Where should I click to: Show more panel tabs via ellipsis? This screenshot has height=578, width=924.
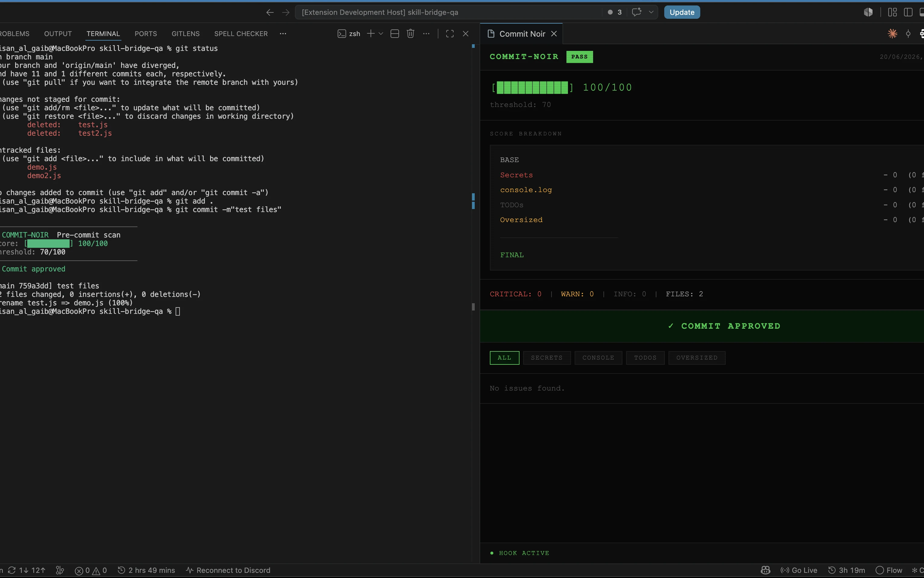283,34
